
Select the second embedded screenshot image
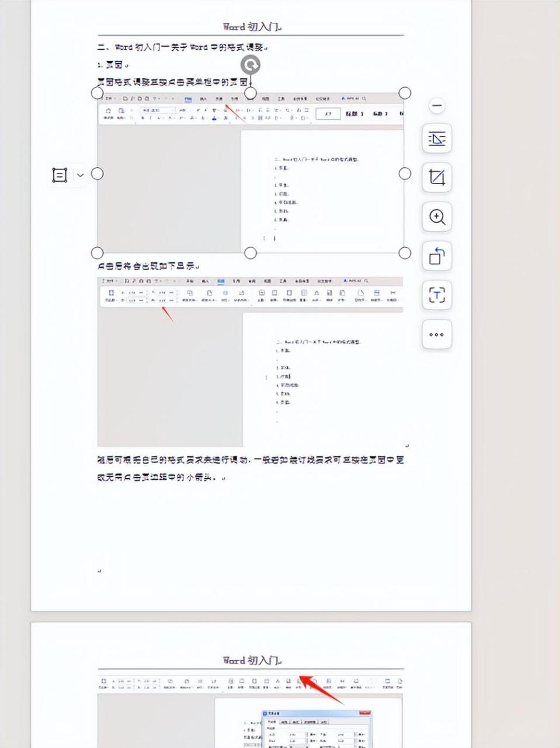[250, 362]
